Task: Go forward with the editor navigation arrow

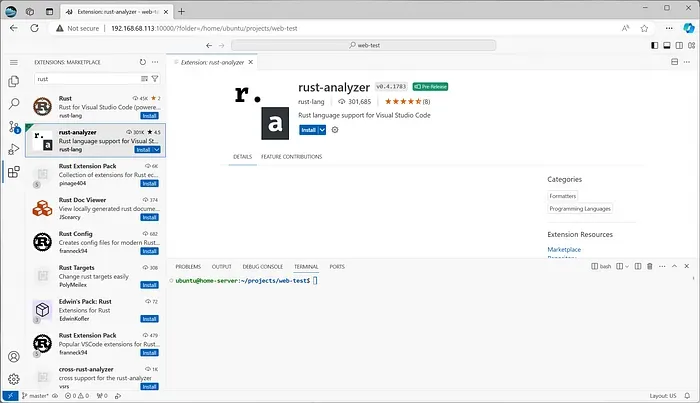Action: pyautogui.click(x=221, y=46)
